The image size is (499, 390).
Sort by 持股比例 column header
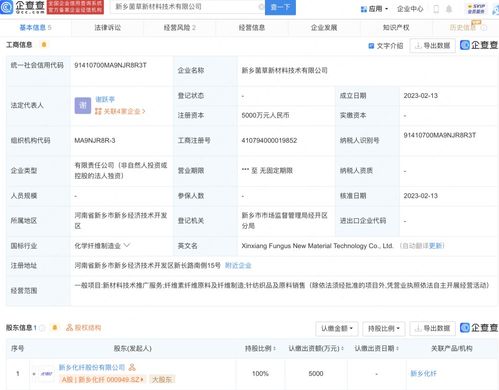coord(260,349)
